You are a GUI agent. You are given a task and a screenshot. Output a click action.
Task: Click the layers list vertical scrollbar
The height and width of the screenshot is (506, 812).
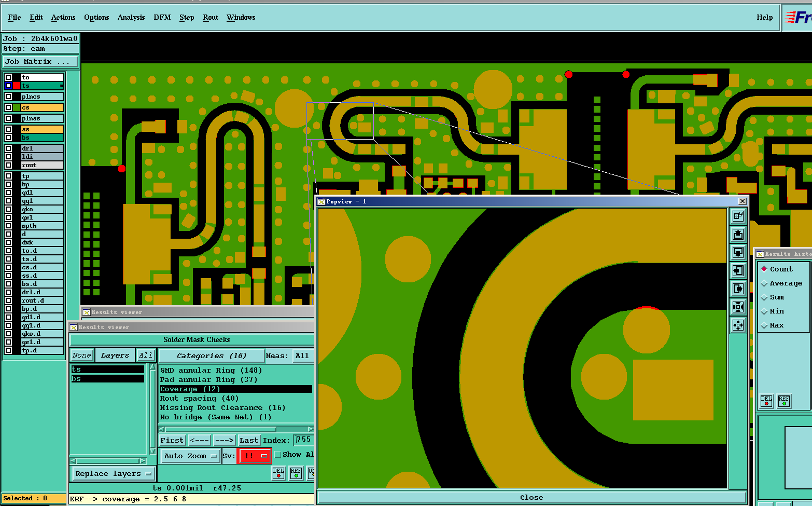click(x=152, y=409)
